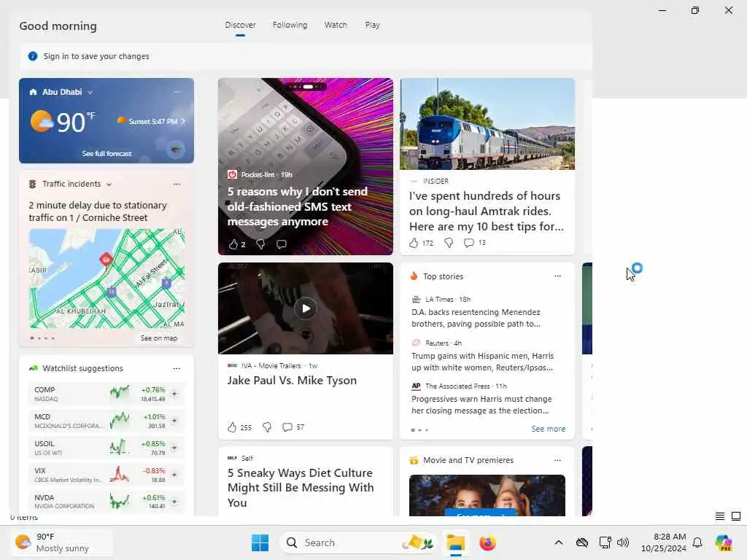Click See on map link
Screen dimensions: 747x560
point(158,338)
